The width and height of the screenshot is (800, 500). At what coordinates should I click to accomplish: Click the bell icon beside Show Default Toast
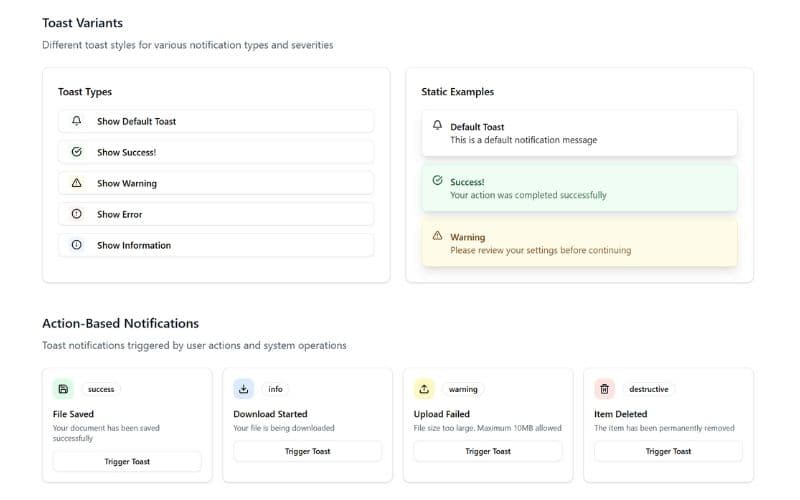(77, 121)
